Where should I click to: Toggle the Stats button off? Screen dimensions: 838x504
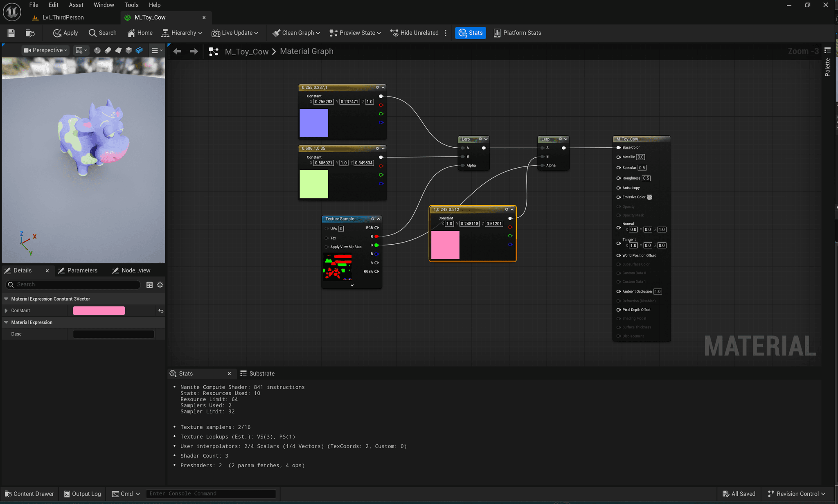471,33
